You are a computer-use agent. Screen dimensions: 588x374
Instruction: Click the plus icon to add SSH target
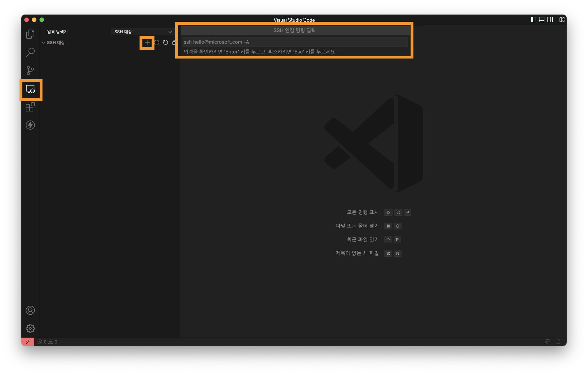147,42
